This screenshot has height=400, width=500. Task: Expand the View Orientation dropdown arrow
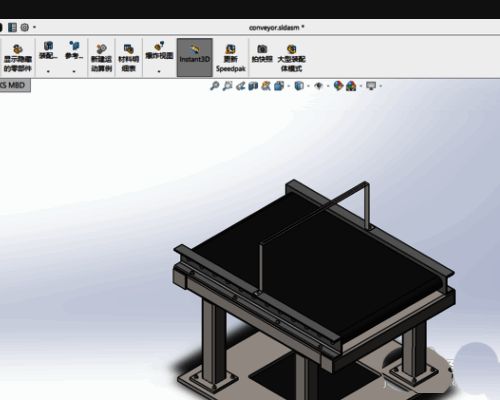coord(289,86)
